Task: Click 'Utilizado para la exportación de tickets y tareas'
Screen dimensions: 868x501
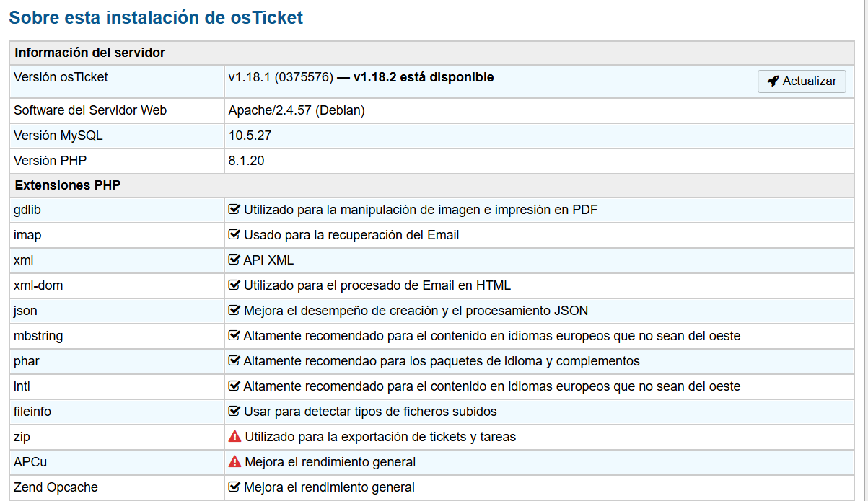Action: [380, 437]
